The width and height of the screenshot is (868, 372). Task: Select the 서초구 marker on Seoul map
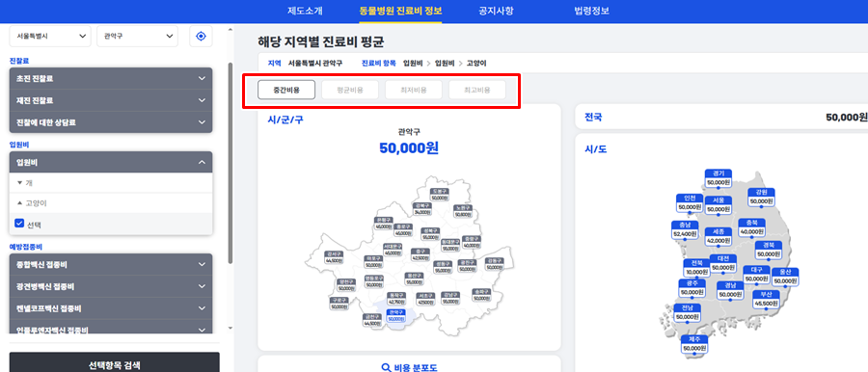pyautogui.click(x=425, y=299)
